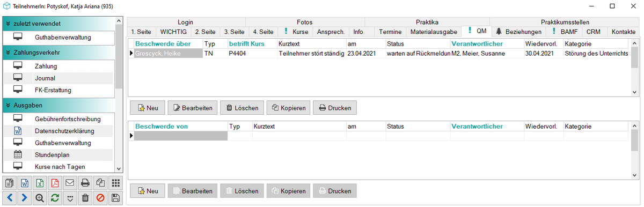This screenshot has width=644, height=207.
Task: Switch to the Praktika tab
Action: [x=427, y=22]
